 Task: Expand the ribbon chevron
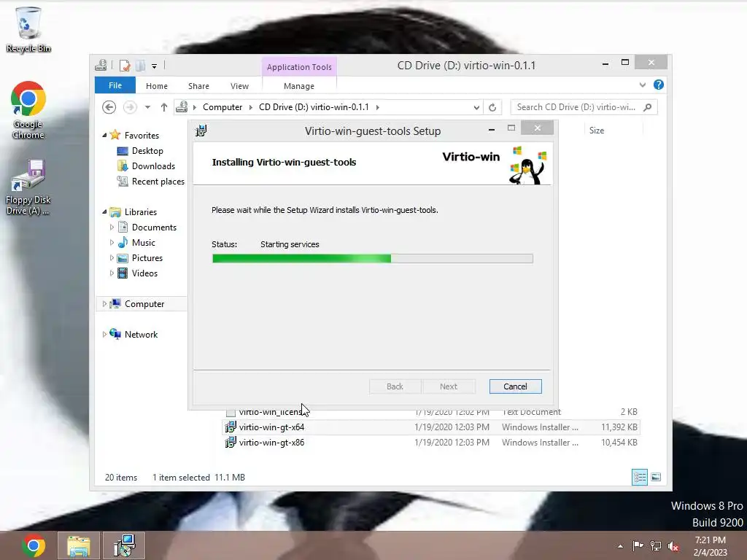click(x=643, y=85)
